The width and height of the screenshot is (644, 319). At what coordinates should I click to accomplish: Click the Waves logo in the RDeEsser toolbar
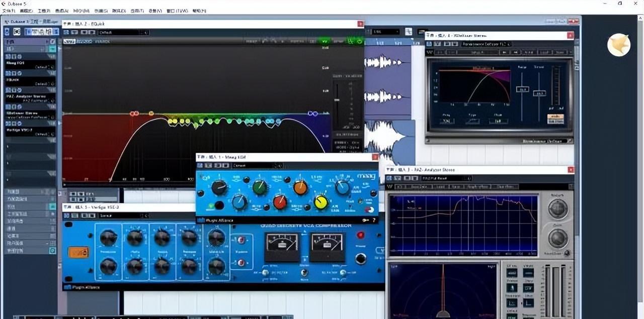430,52
